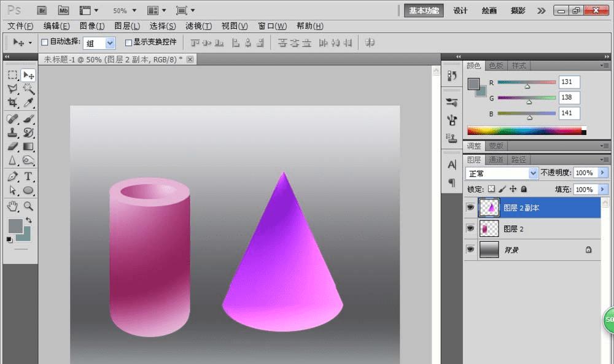614x364 pixels.
Task: Select the Crop tool
Action: pos(12,103)
